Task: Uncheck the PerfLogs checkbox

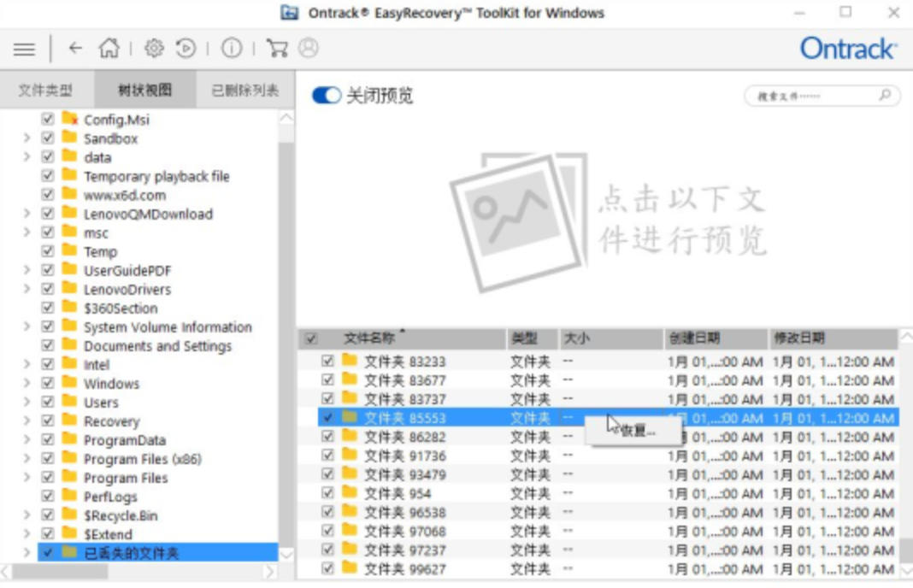Action: pyautogui.click(x=48, y=496)
